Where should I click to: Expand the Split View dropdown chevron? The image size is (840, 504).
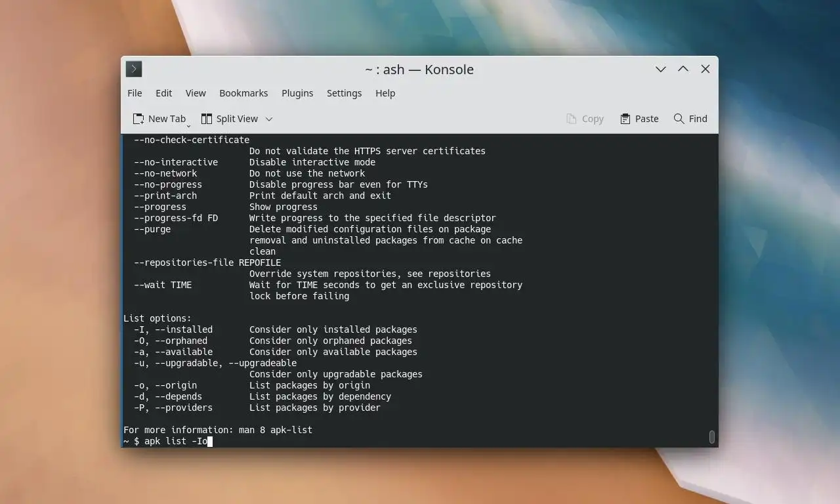click(x=269, y=119)
